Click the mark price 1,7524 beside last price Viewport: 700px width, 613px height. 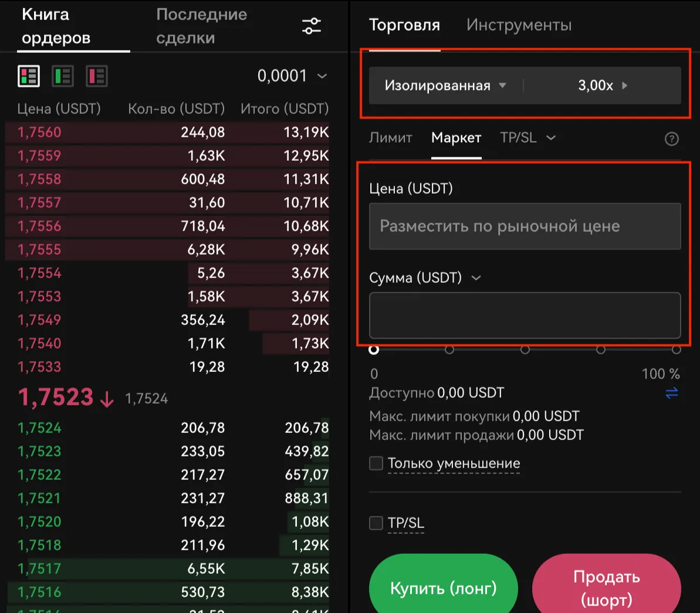pyautogui.click(x=147, y=399)
